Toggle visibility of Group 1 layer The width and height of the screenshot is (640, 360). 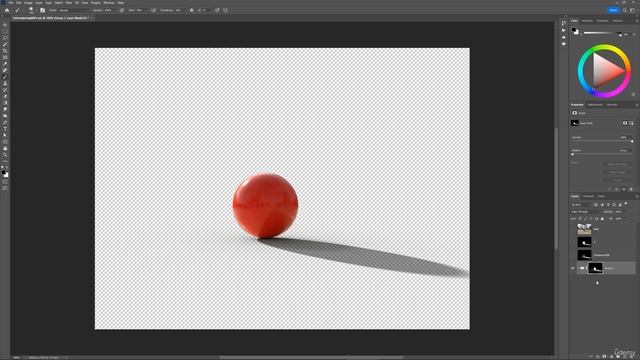point(573,268)
